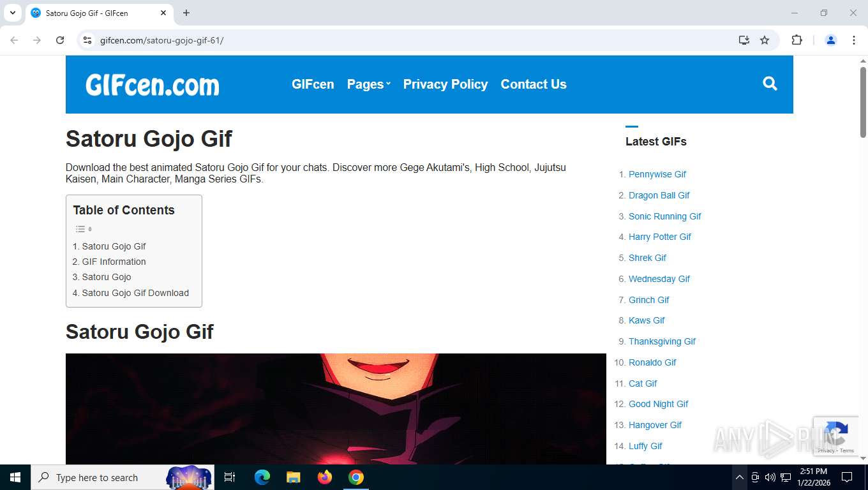Open the Cat Gif link
Screen dimensions: 868x490
[643, 383]
